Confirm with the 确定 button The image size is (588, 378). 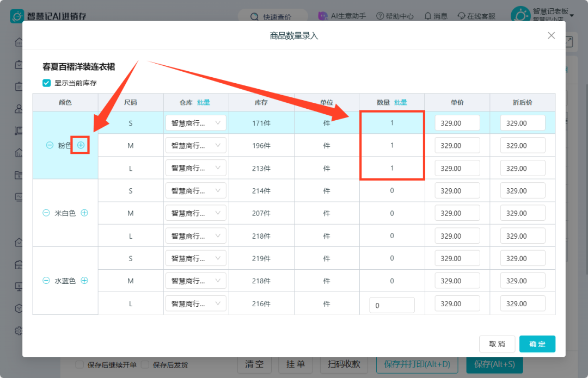[x=537, y=344]
